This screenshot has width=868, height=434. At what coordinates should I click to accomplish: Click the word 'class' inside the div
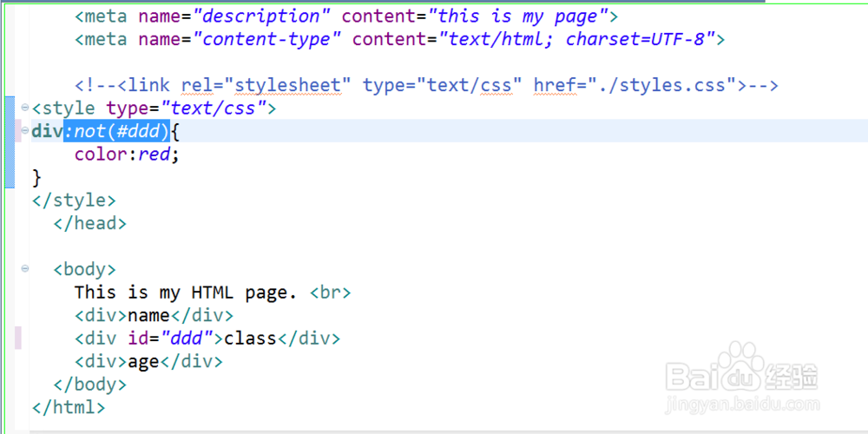tap(250, 339)
